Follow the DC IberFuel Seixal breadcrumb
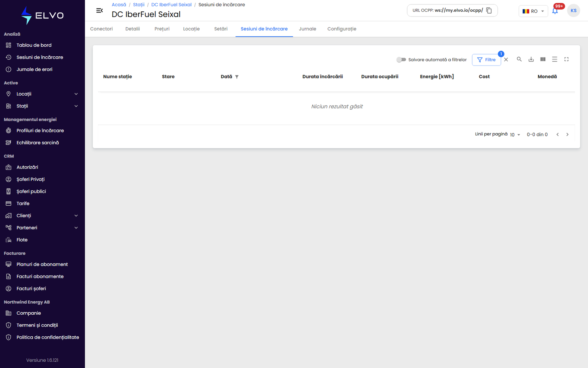Screen dimensions: 588x368 click(171, 5)
